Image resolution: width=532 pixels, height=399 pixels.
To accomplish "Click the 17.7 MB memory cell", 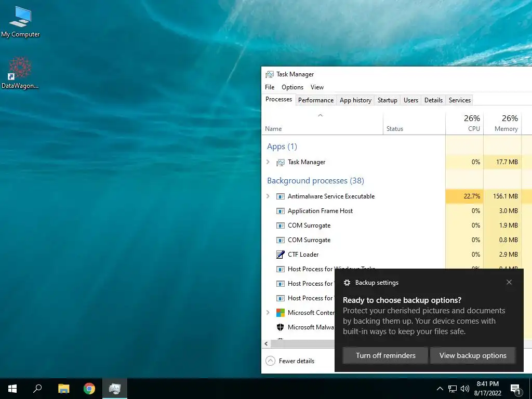I will [x=502, y=162].
